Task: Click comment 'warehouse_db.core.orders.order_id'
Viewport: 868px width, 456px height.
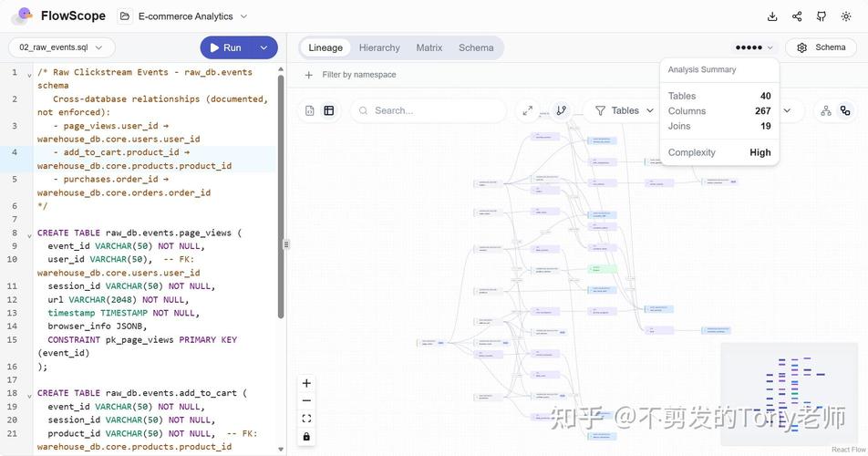Action: [124, 192]
